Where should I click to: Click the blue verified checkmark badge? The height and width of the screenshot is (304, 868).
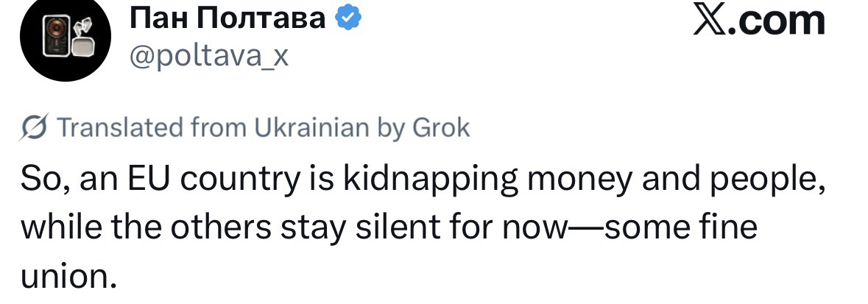point(348,21)
